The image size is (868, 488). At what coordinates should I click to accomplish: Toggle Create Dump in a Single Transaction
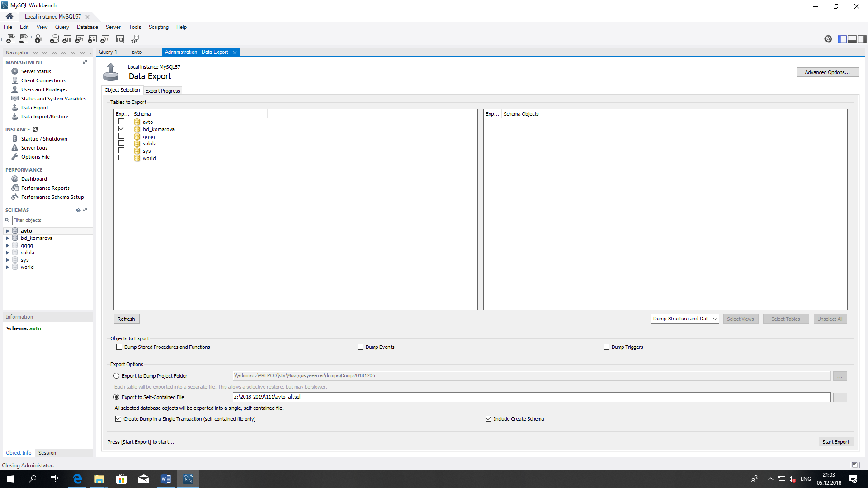[x=118, y=419]
